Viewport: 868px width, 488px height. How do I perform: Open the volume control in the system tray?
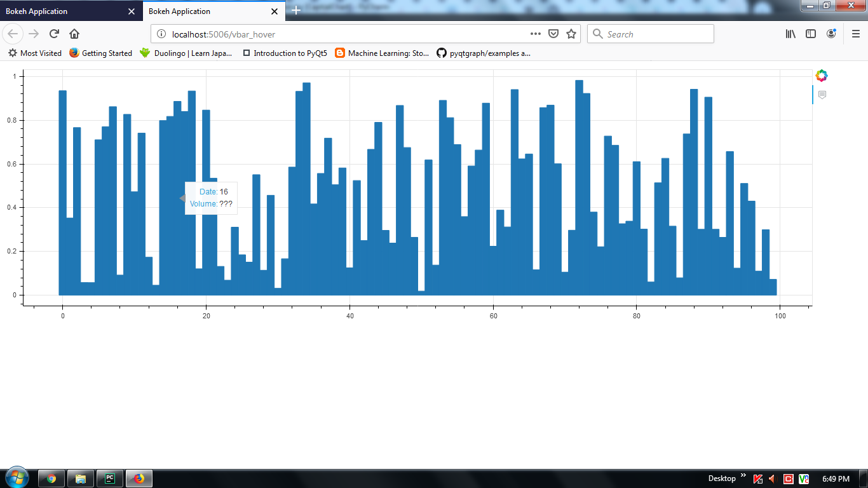[x=773, y=478]
